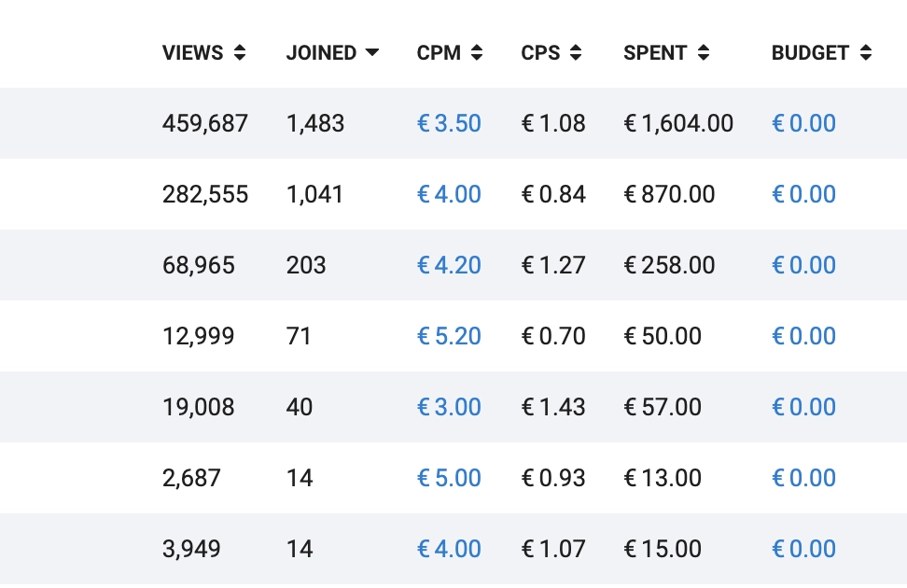Edit the € 5.20 CPM value
Image resolution: width=907 pixels, height=588 pixels.
449,336
